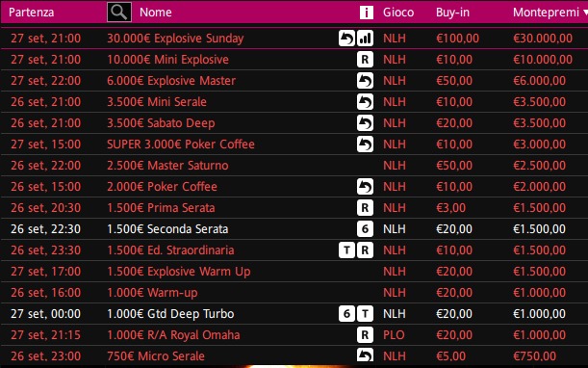Select the 2.000€ Poker Coffee row name
588x368 pixels.
click(162, 187)
